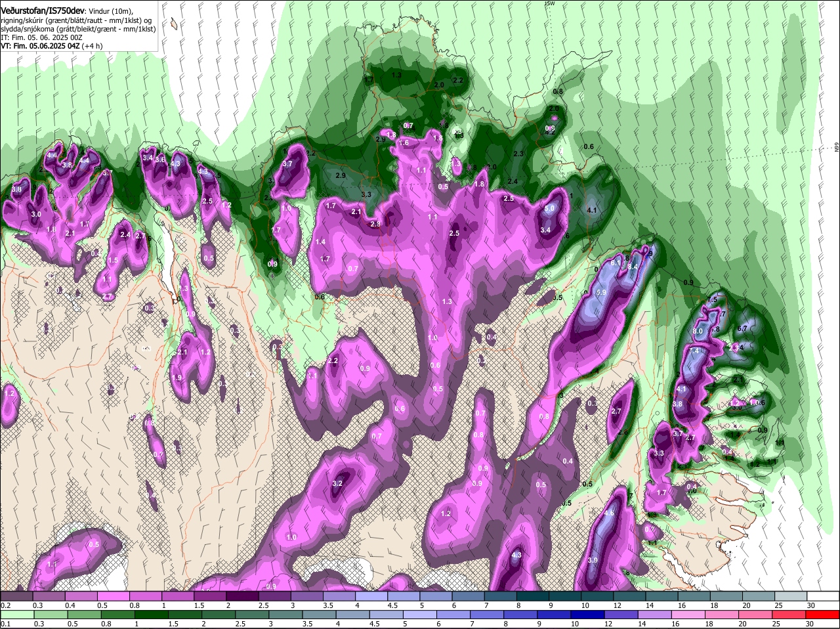Click the 30 label on the upper snow scale

click(811, 605)
